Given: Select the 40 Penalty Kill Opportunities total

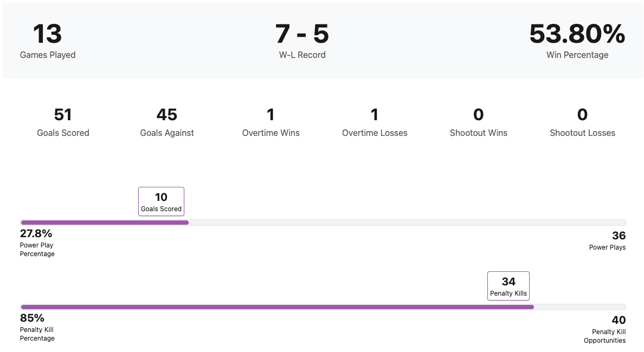Looking at the screenshot, I should pyautogui.click(x=619, y=321).
